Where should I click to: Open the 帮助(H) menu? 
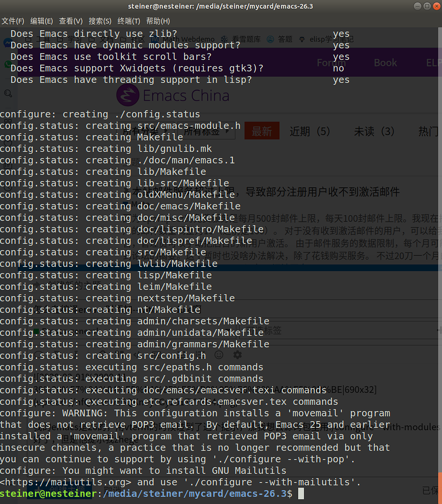pos(158,21)
